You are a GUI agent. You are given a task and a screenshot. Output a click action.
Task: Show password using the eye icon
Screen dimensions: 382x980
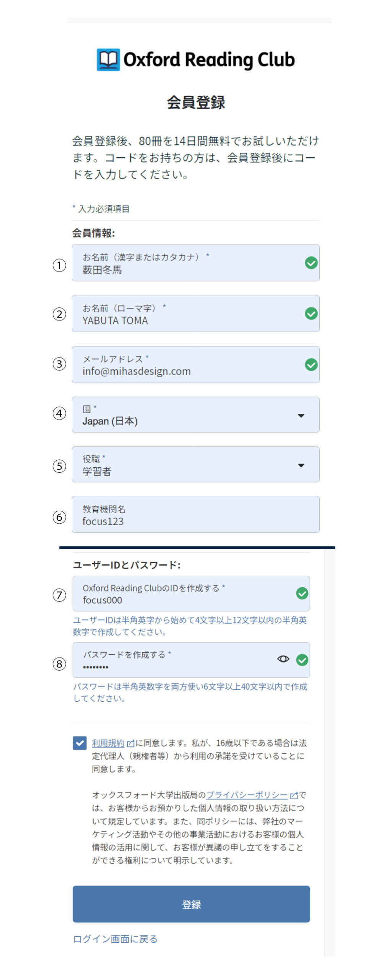tap(283, 659)
